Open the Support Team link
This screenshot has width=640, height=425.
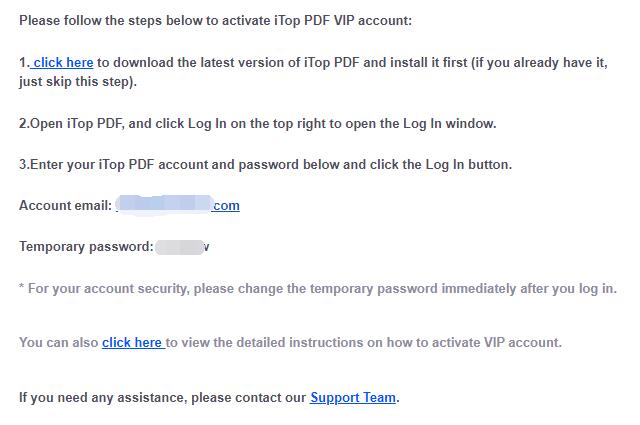(x=353, y=397)
